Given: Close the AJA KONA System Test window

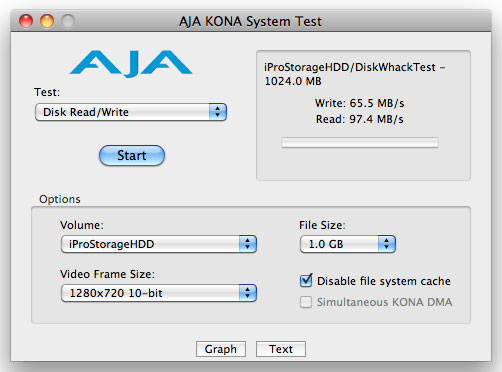Looking at the screenshot, I should pos(26,21).
